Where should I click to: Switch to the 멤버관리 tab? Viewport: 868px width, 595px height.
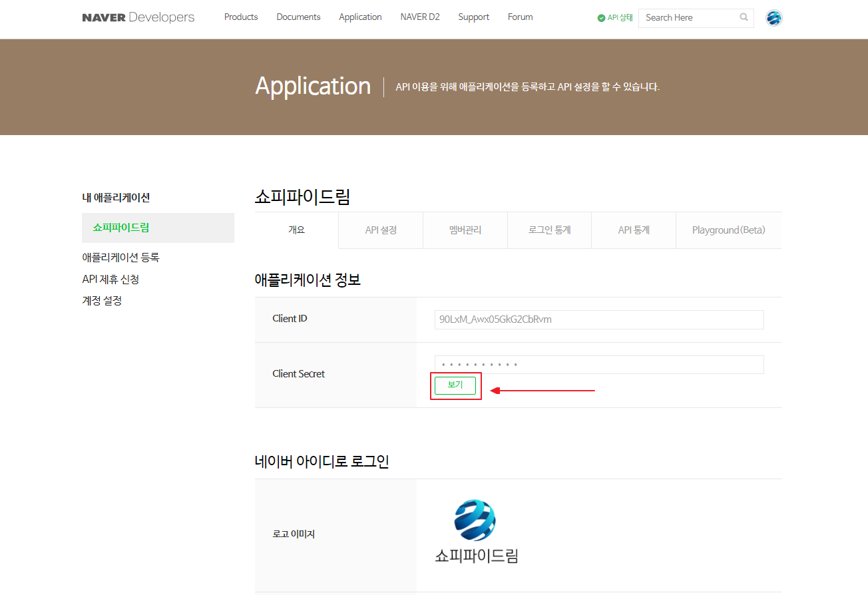465,230
